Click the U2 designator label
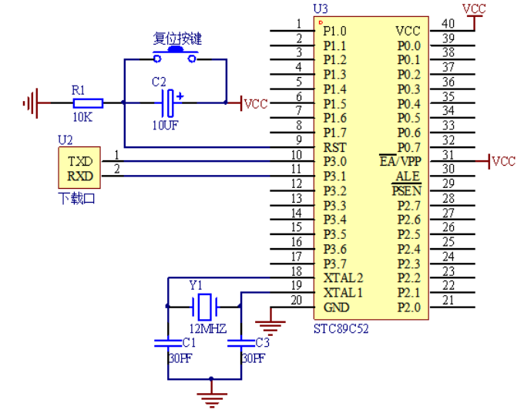This screenshot has height=420, width=524. point(65,140)
